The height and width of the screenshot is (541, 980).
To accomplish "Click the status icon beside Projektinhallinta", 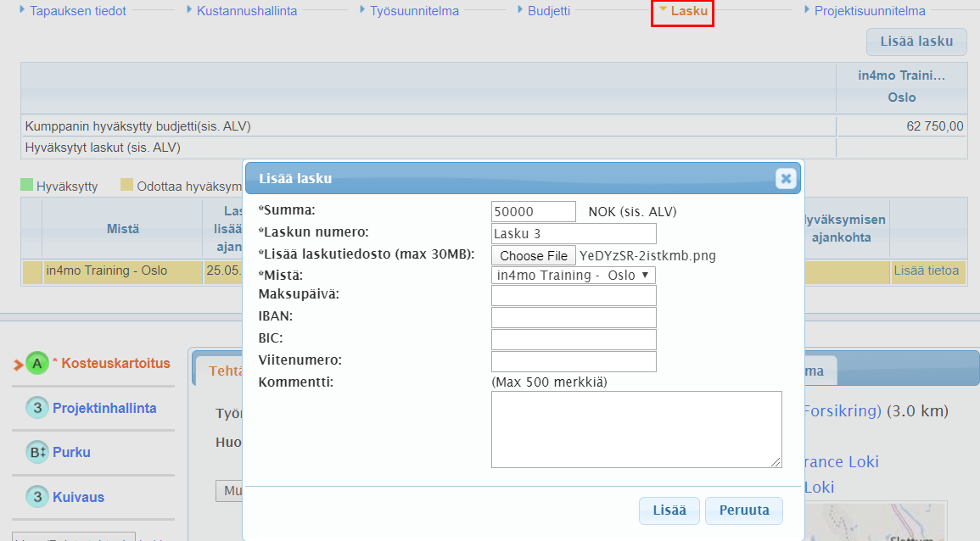I will pyautogui.click(x=36, y=409).
